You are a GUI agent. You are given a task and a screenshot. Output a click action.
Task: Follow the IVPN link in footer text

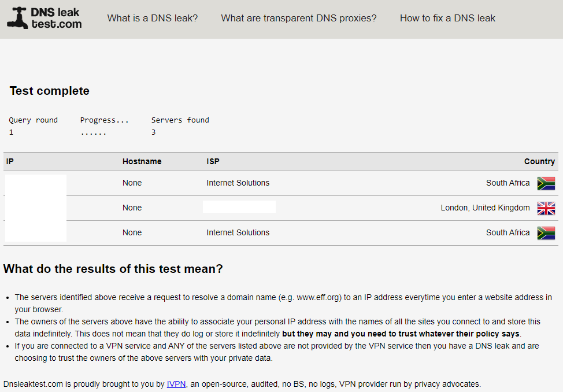pyautogui.click(x=176, y=384)
